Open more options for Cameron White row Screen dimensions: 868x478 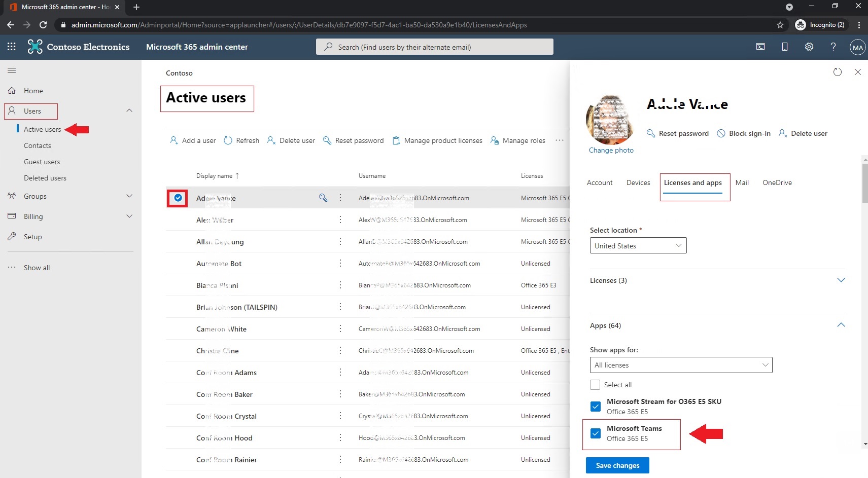click(340, 328)
